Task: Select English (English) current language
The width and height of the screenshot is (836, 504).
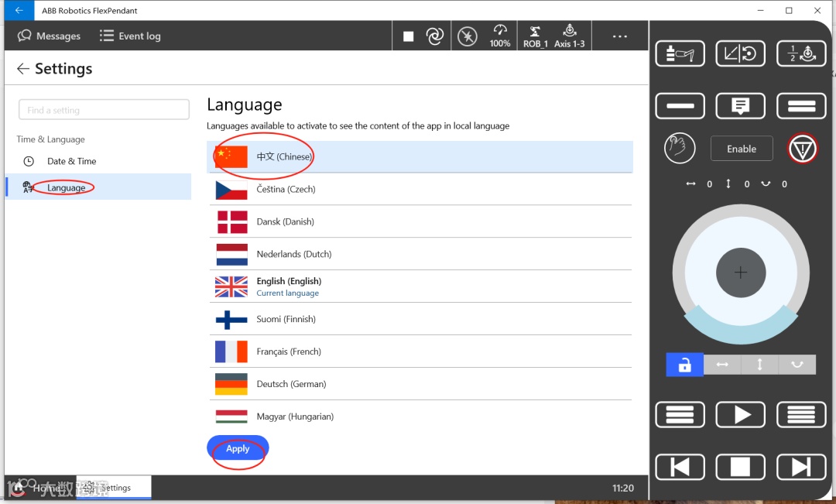Action: tap(420, 287)
